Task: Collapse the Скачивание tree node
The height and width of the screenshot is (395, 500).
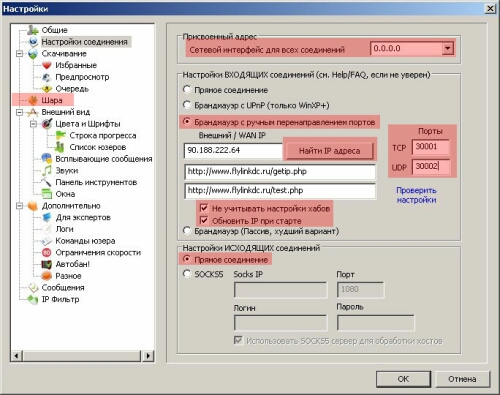Action: [19, 54]
